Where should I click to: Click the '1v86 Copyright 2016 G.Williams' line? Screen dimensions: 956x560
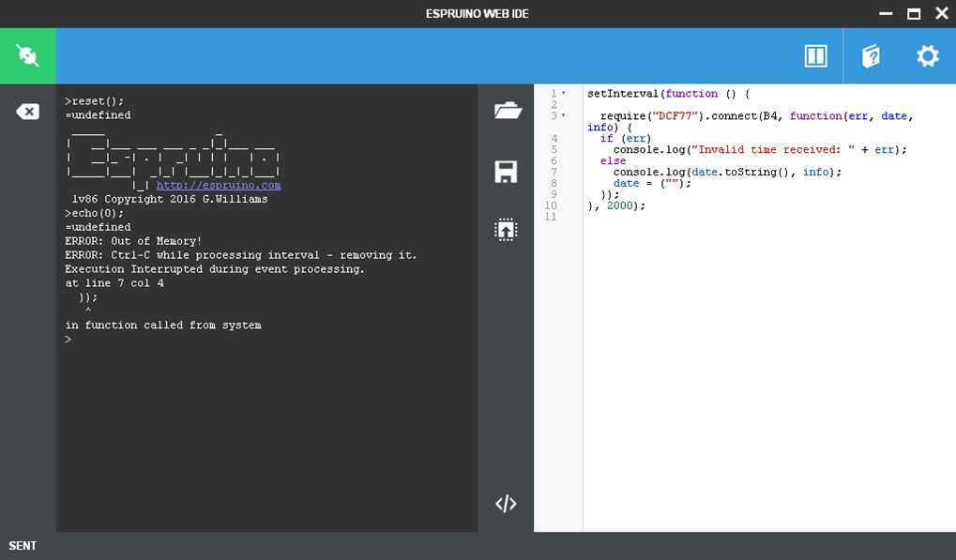tap(170, 199)
